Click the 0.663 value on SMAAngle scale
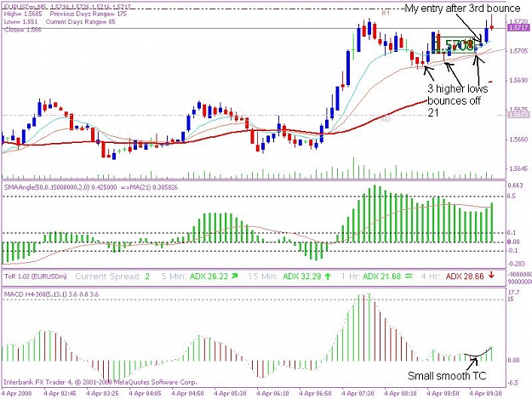The image size is (532, 399). tap(515, 185)
